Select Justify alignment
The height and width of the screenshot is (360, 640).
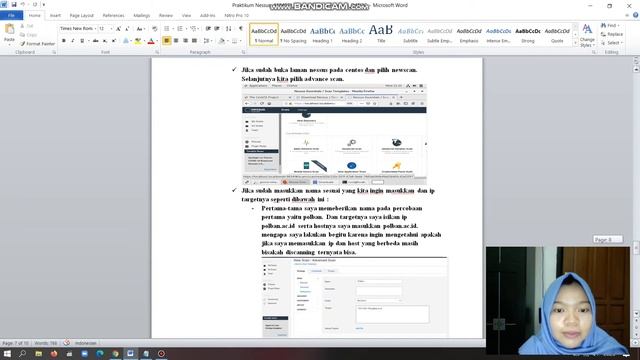[x=195, y=41]
